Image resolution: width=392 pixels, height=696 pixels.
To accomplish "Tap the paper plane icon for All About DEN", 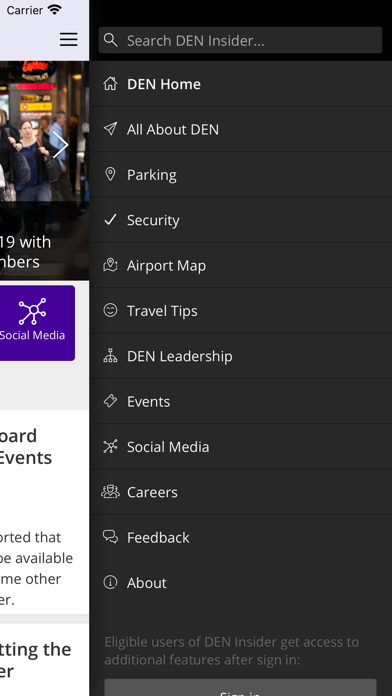I will [x=110, y=129].
